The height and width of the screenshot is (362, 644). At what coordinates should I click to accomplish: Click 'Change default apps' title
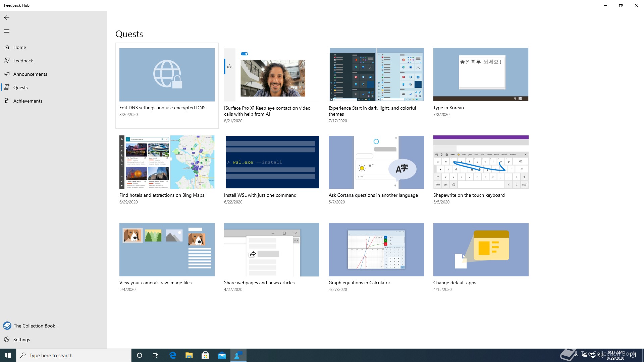pyautogui.click(x=454, y=283)
